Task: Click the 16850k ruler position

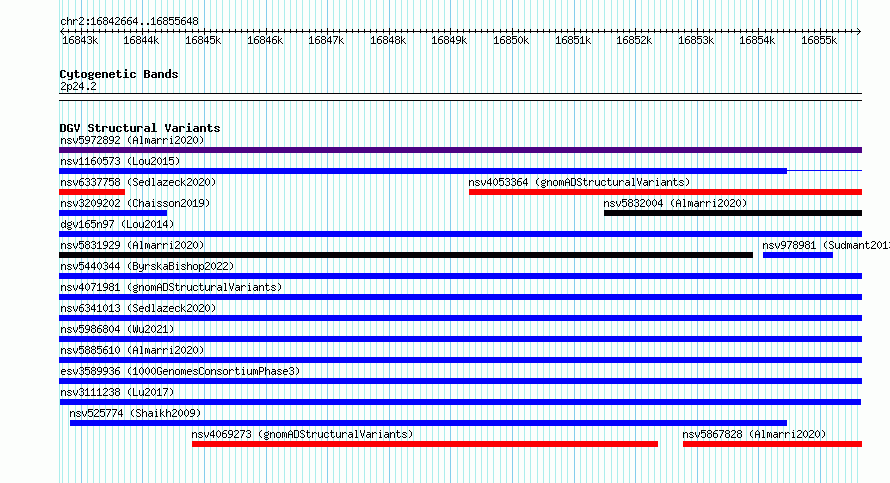Action: pos(511,40)
